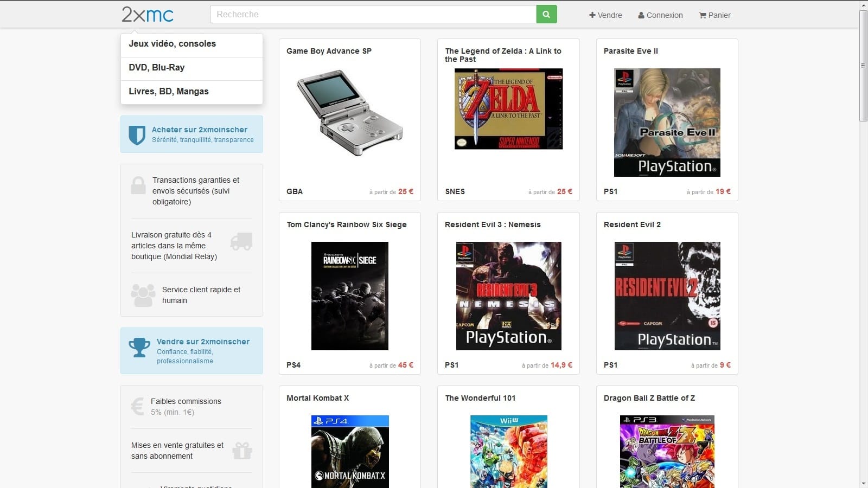Image resolution: width=868 pixels, height=488 pixels.
Task: Focus the Recherche search field
Action: coord(373,15)
